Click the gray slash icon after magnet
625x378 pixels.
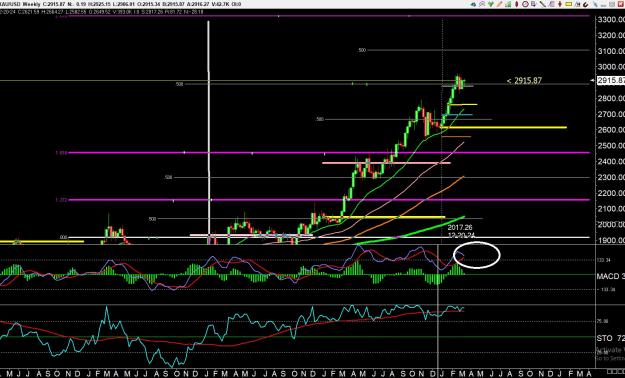595,4
